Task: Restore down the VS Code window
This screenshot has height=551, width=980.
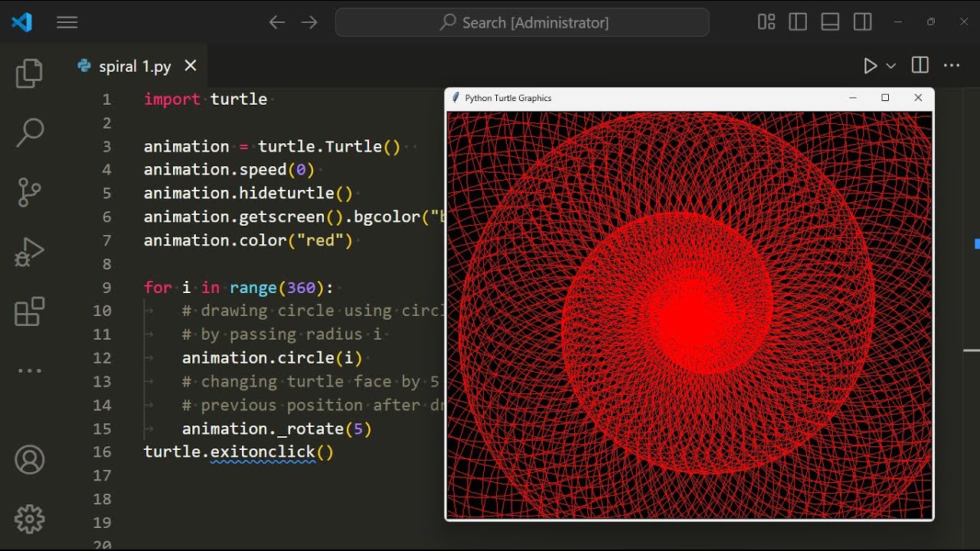Action: click(931, 22)
